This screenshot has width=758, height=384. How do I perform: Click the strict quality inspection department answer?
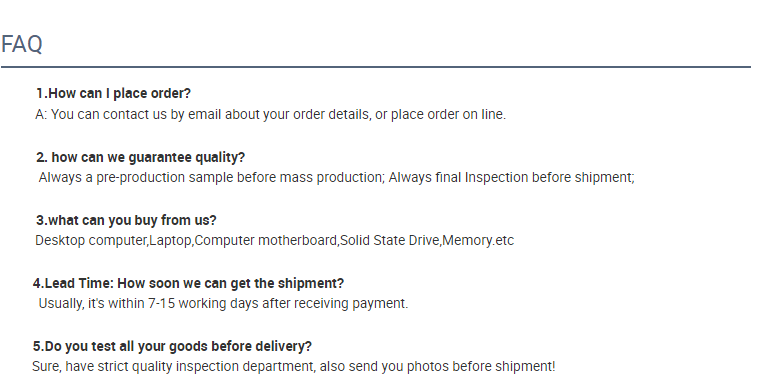[294, 366]
